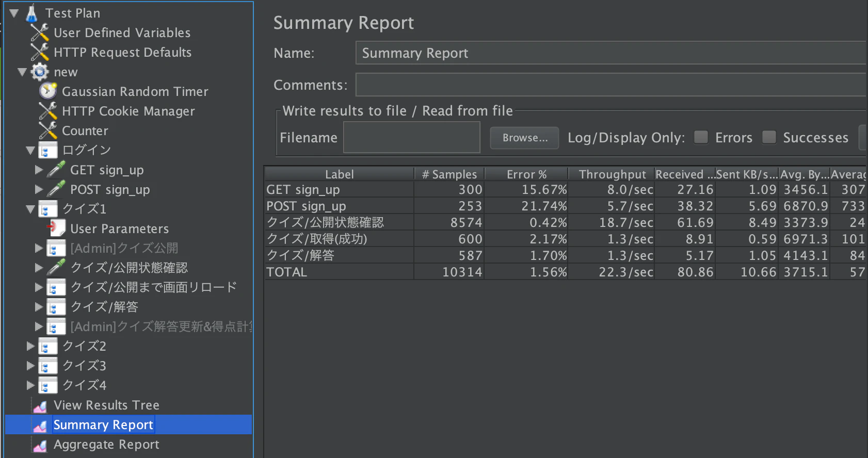Screen dimensions: 868x458
Task: Click the Comments input field
Action: 610,85
